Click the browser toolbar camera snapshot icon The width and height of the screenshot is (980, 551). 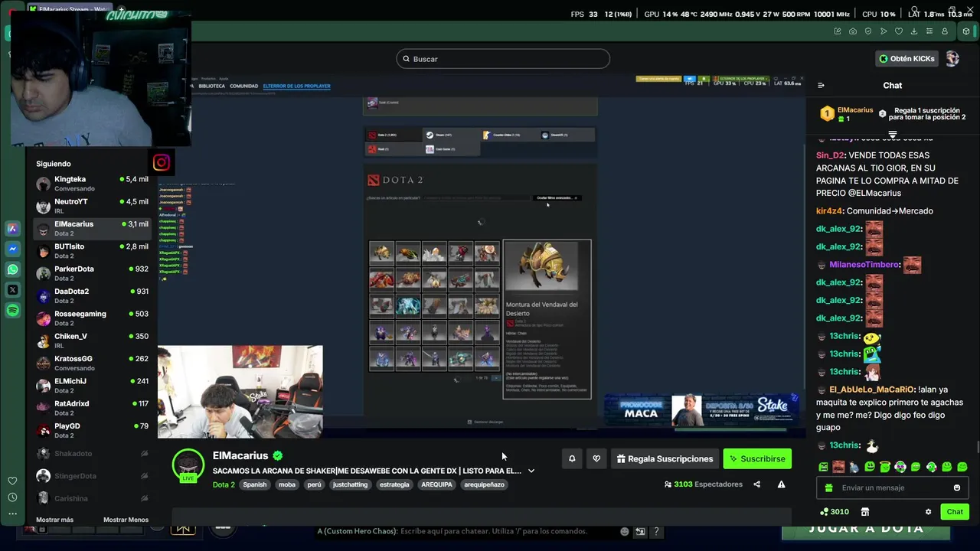(x=853, y=31)
